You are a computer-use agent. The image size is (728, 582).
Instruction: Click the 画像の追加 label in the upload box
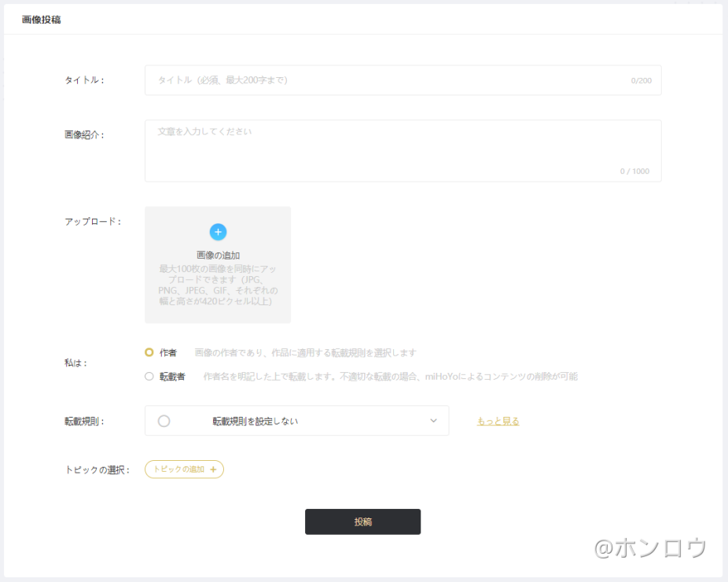[x=218, y=254]
